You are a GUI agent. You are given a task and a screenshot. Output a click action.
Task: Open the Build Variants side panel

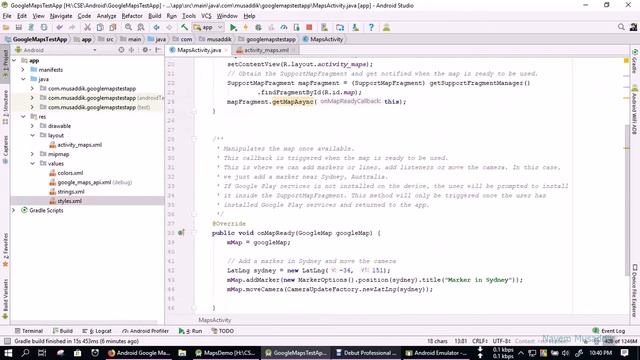(5, 299)
